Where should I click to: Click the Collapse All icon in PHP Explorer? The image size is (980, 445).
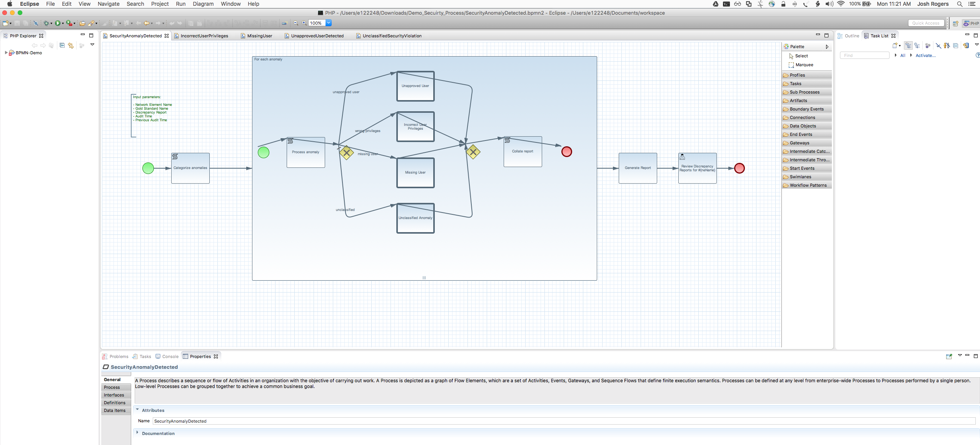[62, 45]
